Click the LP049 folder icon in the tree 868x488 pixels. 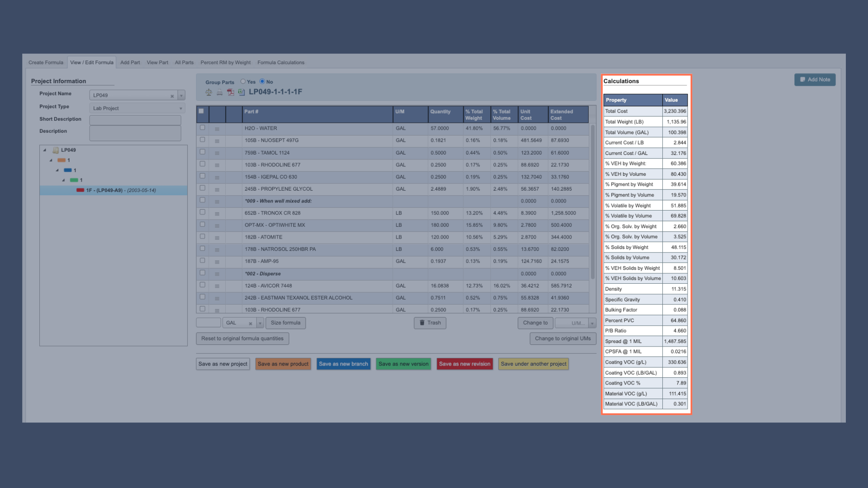pyautogui.click(x=55, y=150)
